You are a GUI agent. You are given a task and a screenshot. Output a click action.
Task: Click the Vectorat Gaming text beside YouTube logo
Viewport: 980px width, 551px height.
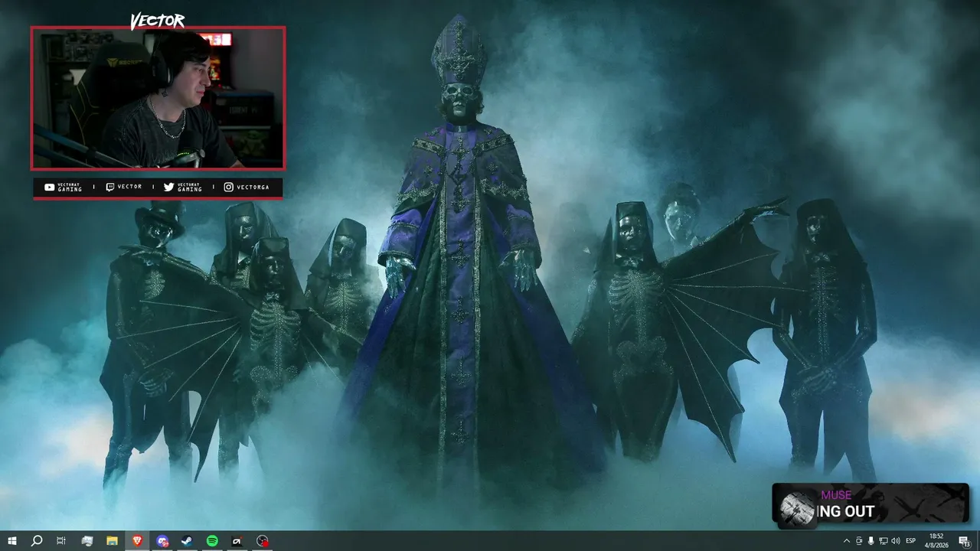70,187
